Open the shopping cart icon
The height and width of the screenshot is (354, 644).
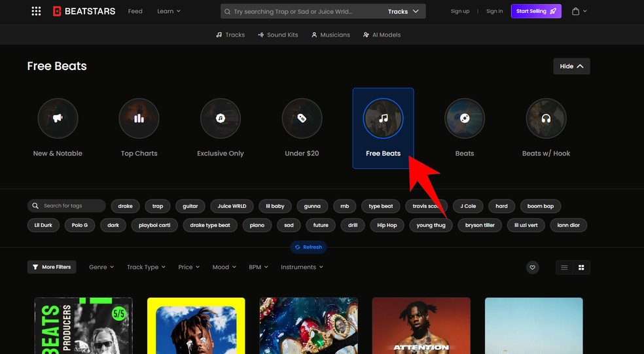point(575,11)
